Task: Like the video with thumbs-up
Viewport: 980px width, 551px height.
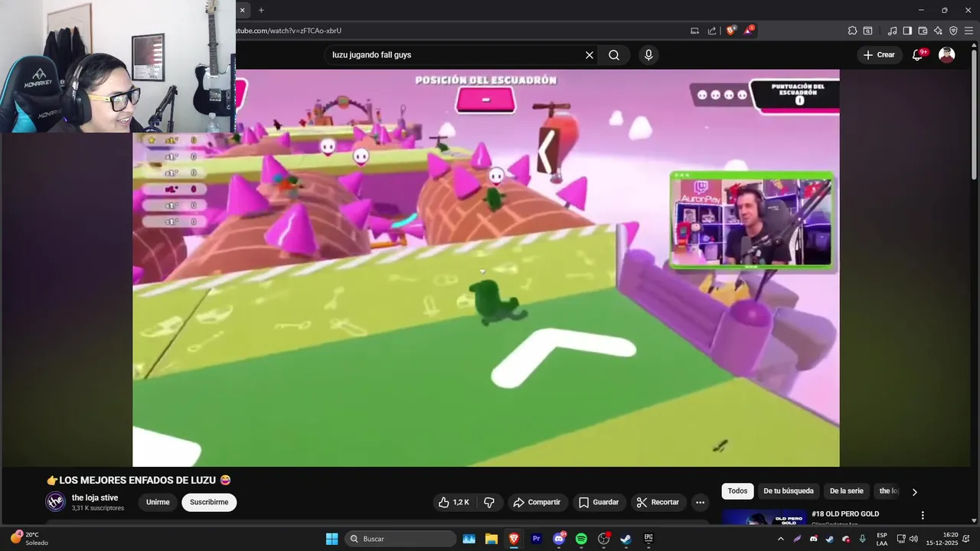Action: point(452,502)
